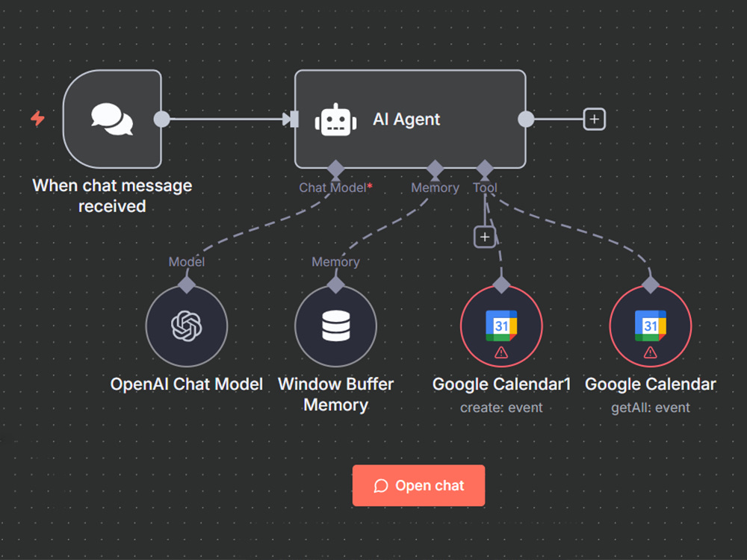Select the AI Agent robot icon
Viewport: 747px width, 560px height.
tap(336, 119)
